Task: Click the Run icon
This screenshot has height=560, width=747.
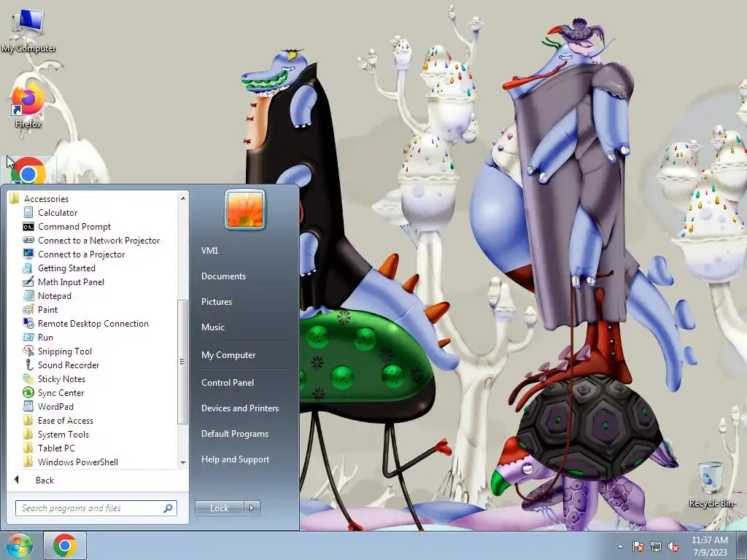Action: [x=28, y=337]
